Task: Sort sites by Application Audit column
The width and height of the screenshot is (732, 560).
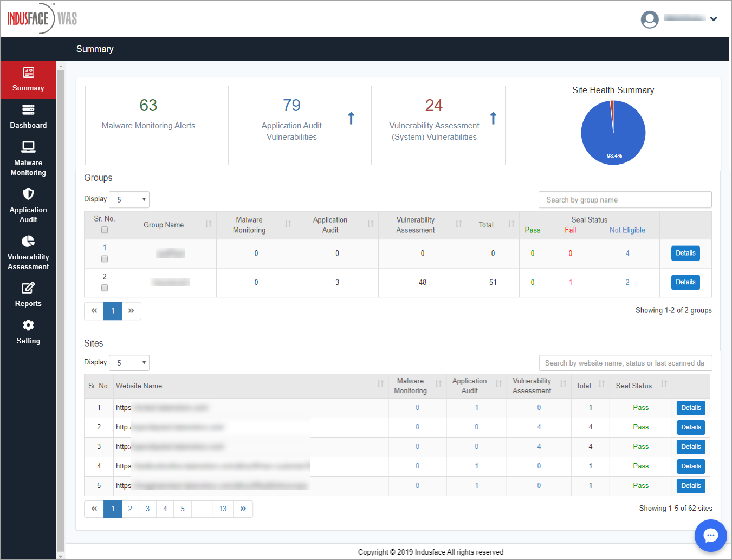Action: click(498, 383)
